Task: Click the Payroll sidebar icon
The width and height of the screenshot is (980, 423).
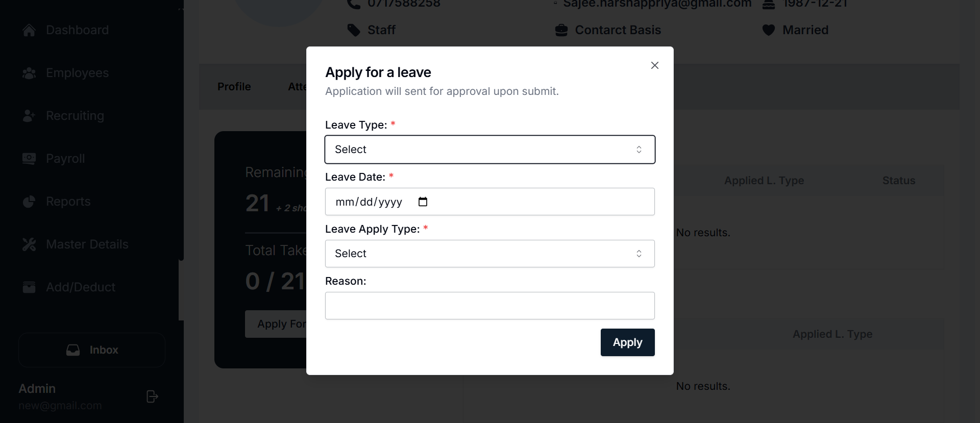Action: [29, 159]
